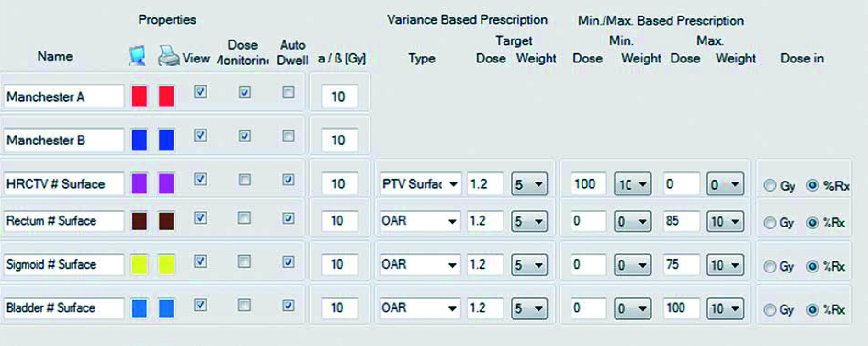Click the Sigmoid # Surface name field
The width and height of the screenshot is (868, 346).
pos(63,265)
